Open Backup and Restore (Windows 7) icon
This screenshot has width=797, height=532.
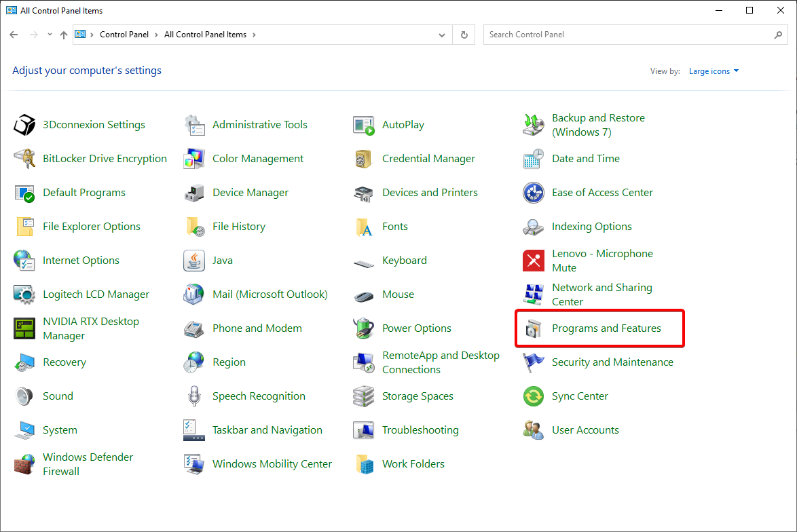click(534, 125)
